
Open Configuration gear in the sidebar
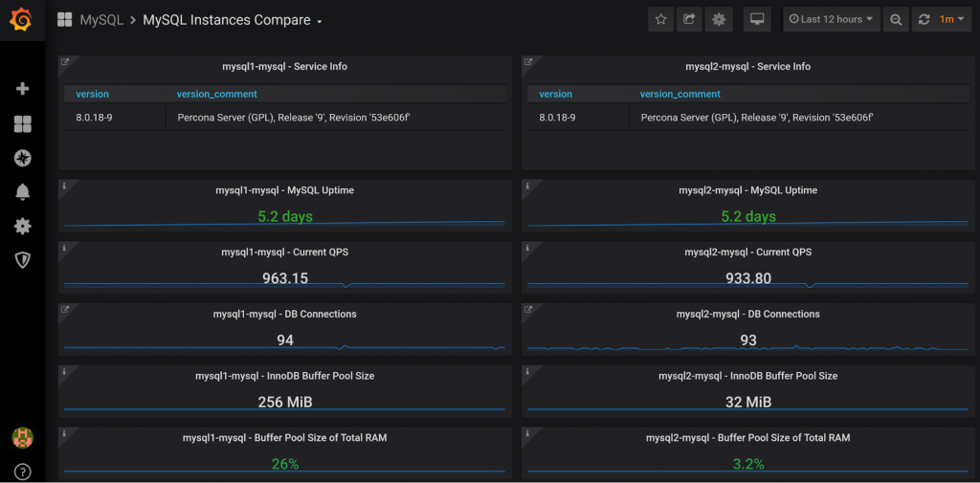22,227
